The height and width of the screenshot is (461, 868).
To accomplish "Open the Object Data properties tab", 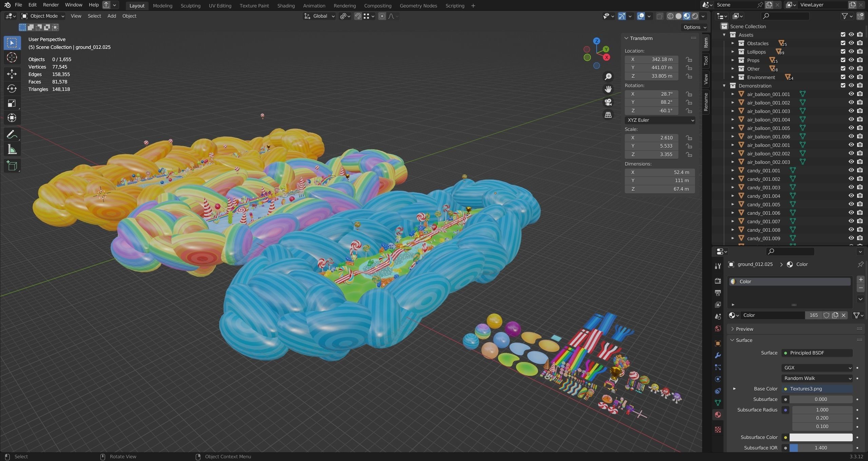I will [x=718, y=403].
